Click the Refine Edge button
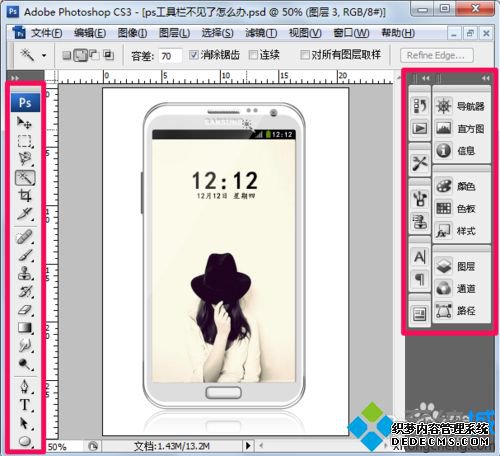Image resolution: width=500 pixels, height=456 pixels. [x=437, y=55]
